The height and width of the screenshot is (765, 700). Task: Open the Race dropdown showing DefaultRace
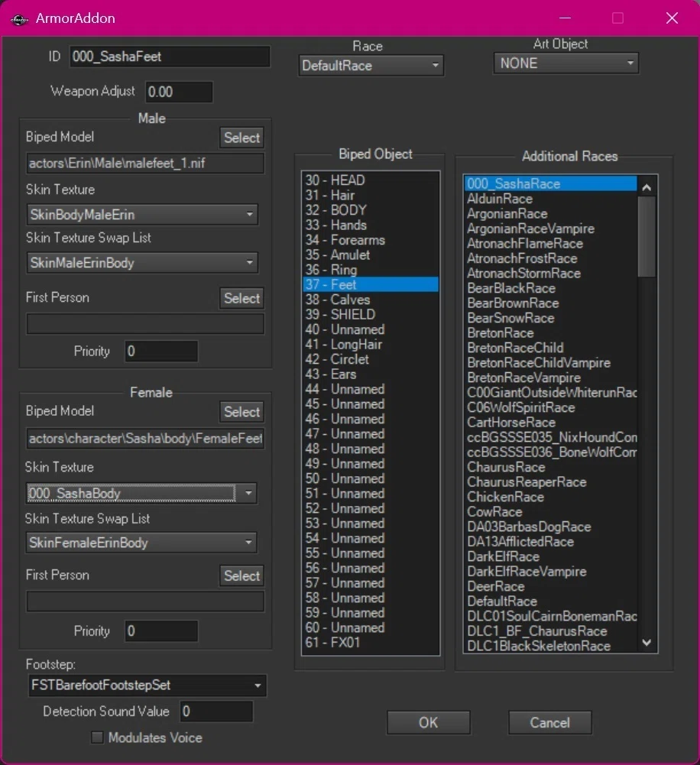click(371, 66)
